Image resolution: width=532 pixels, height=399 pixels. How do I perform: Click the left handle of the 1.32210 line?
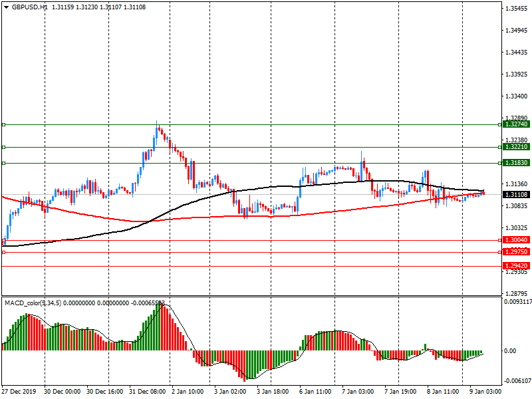point(3,147)
